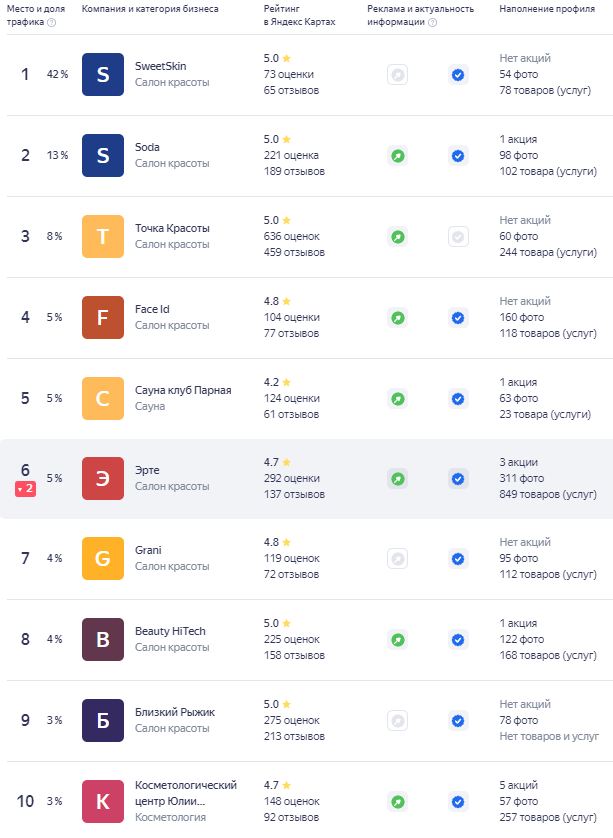The width and height of the screenshot is (613, 838).
Task: Click the green advertising icon for Beauty HiTech
Action: [397, 640]
